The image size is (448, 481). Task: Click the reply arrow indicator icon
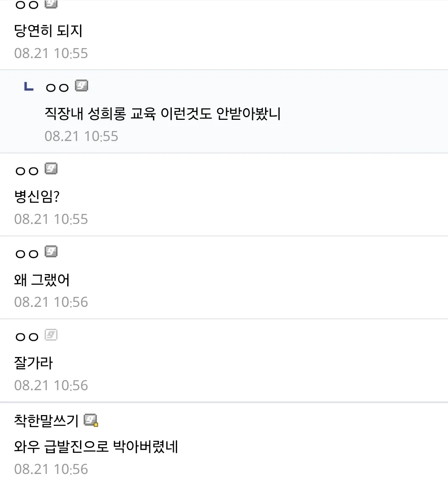coord(29,87)
